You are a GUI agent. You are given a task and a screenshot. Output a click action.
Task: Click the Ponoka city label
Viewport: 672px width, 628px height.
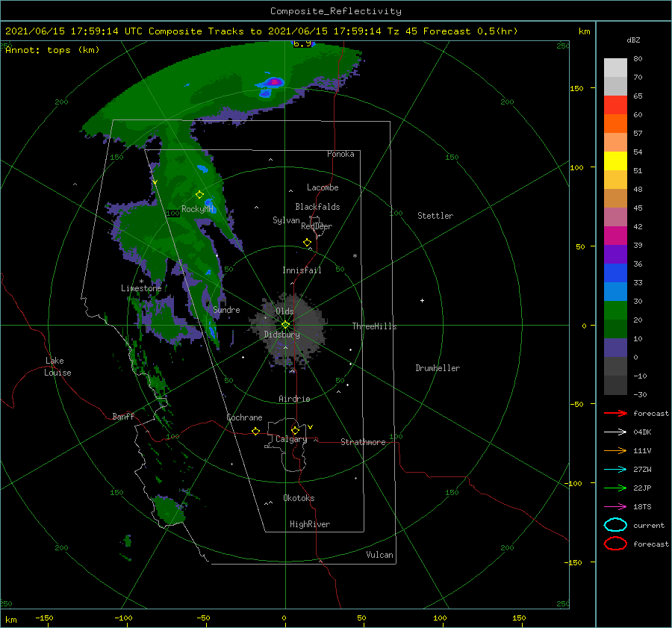[340, 154]
